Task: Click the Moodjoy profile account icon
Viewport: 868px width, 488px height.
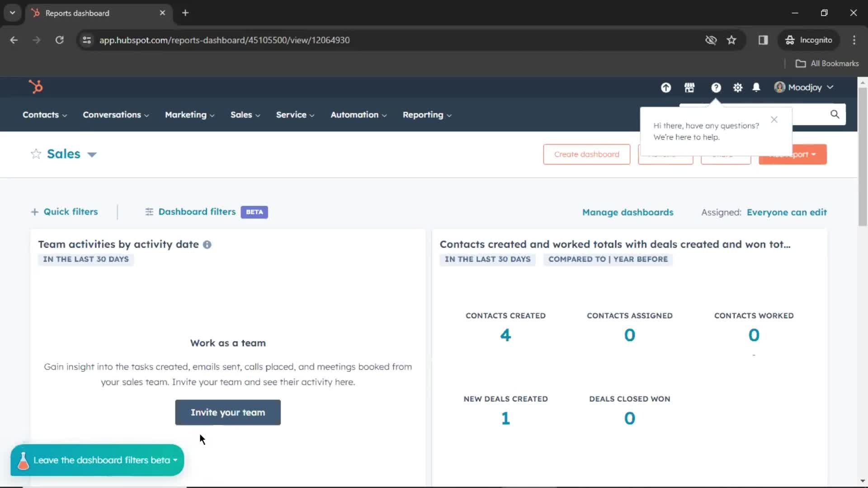Action: 779,87
